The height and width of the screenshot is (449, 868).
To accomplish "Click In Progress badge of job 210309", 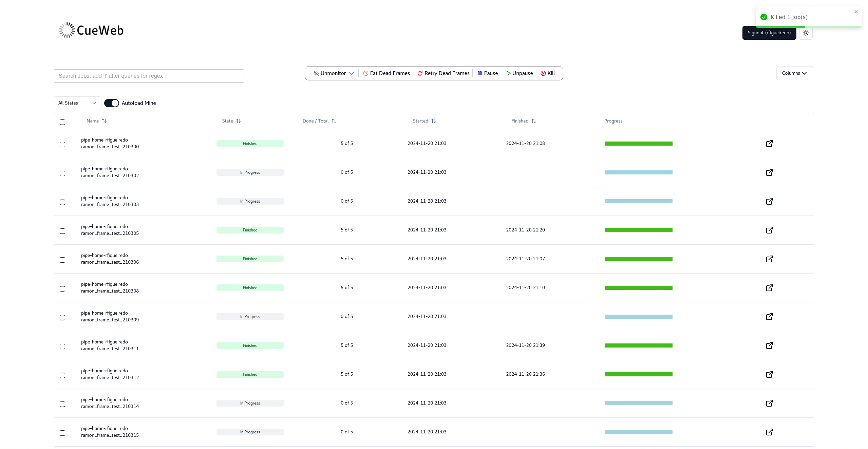I will click(x=250, y=317).
